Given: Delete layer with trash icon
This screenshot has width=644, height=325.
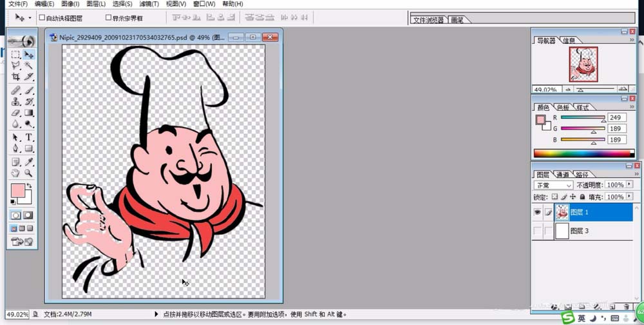Looking at the screenshot, I should (626, 306).
